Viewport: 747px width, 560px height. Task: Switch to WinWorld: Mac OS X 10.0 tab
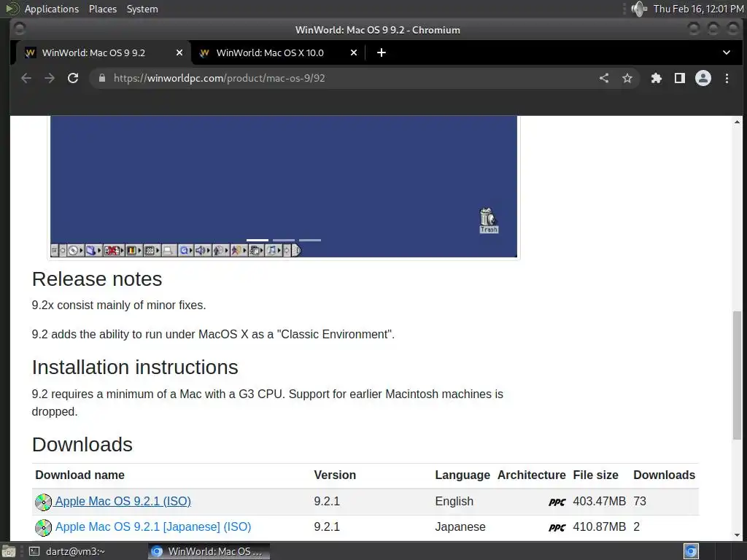tap(279, 52)
